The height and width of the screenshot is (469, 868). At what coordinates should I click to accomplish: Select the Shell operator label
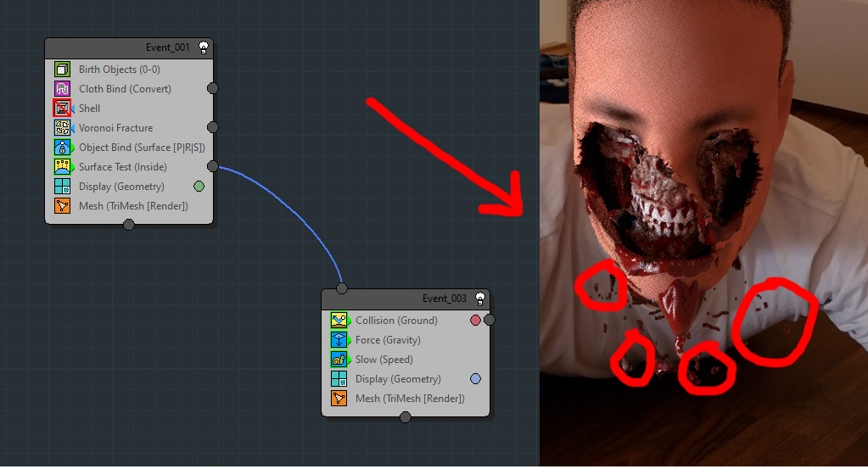tap(90, 109)
